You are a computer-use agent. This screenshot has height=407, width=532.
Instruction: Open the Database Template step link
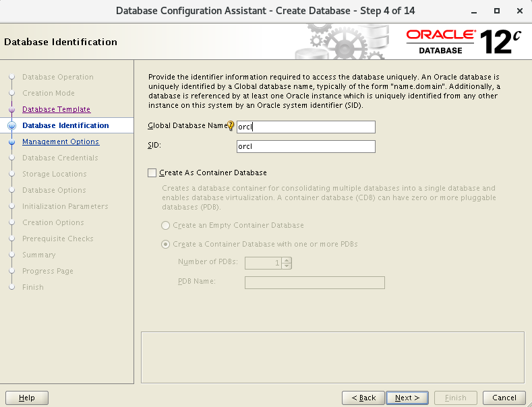click(57, 109)
